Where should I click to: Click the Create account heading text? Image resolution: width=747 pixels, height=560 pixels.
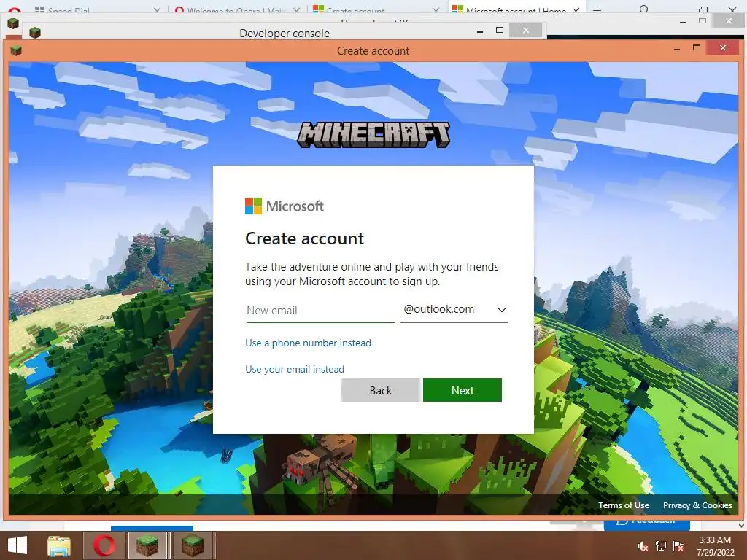coord(304,238)
